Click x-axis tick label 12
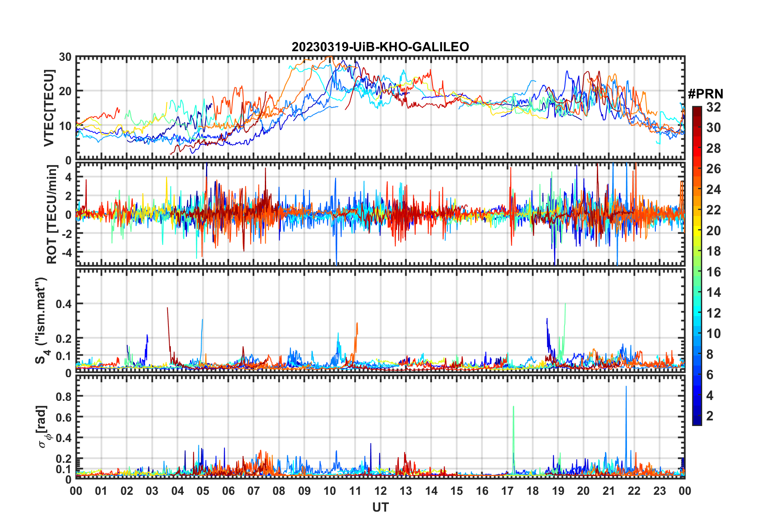The image size is (761, 532). (x=380, y=491)
